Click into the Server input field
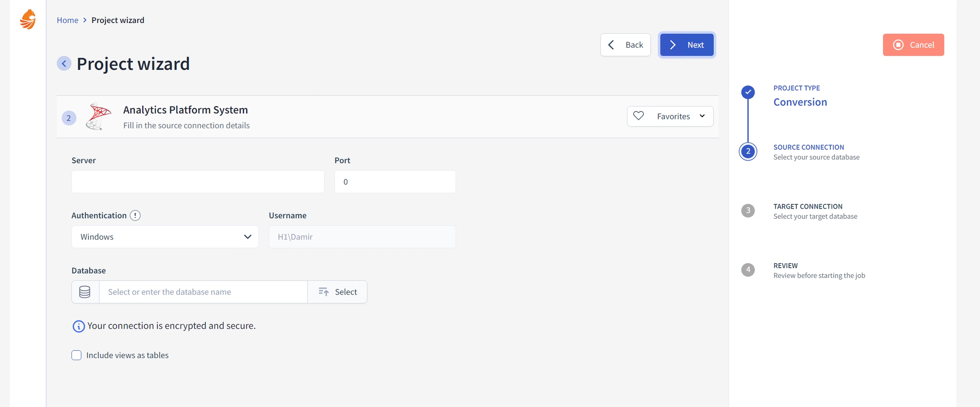Viewport: 980px width, 407px height. (x=198, y=182)
